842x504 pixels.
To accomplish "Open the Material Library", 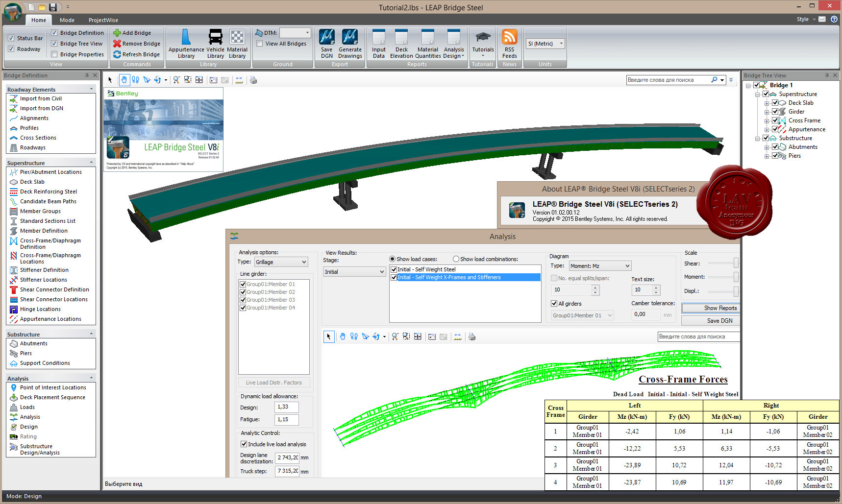I will pos(237,44).
